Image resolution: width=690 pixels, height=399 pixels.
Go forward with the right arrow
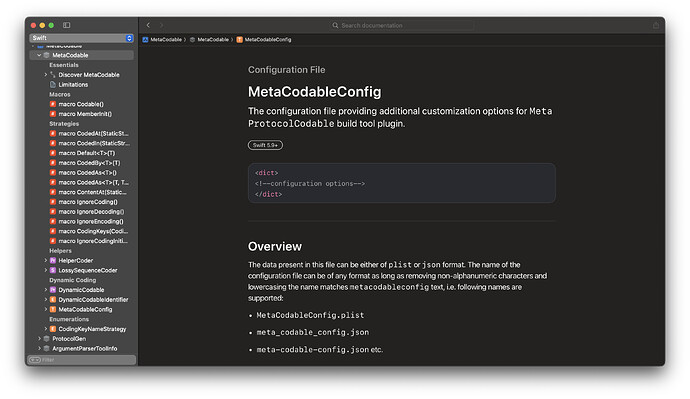[x=161, y=25]
